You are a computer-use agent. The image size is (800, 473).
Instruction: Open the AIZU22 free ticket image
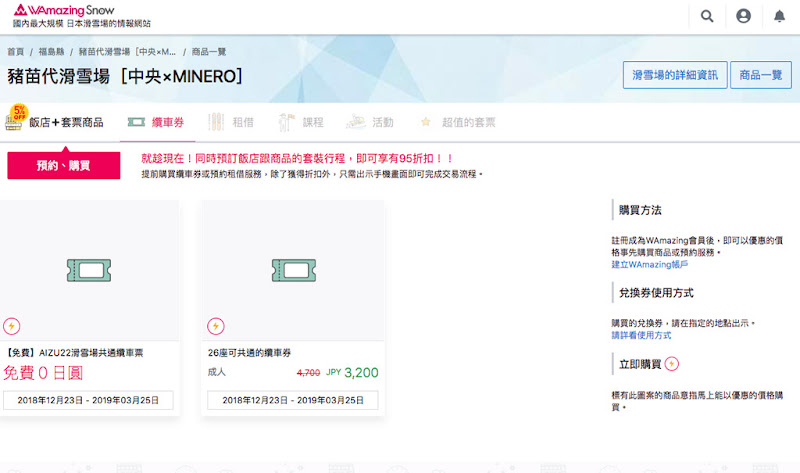89,270
